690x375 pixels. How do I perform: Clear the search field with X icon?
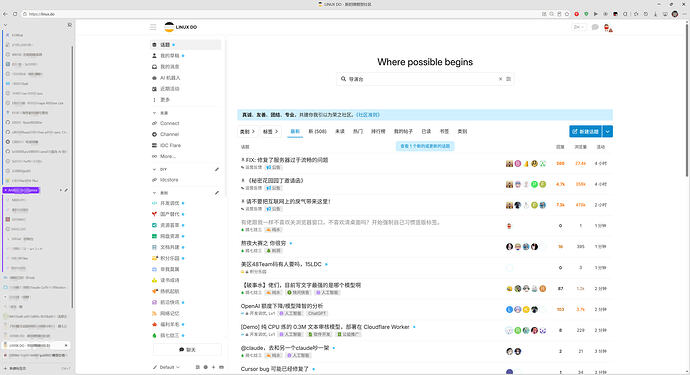pos(500,79)
